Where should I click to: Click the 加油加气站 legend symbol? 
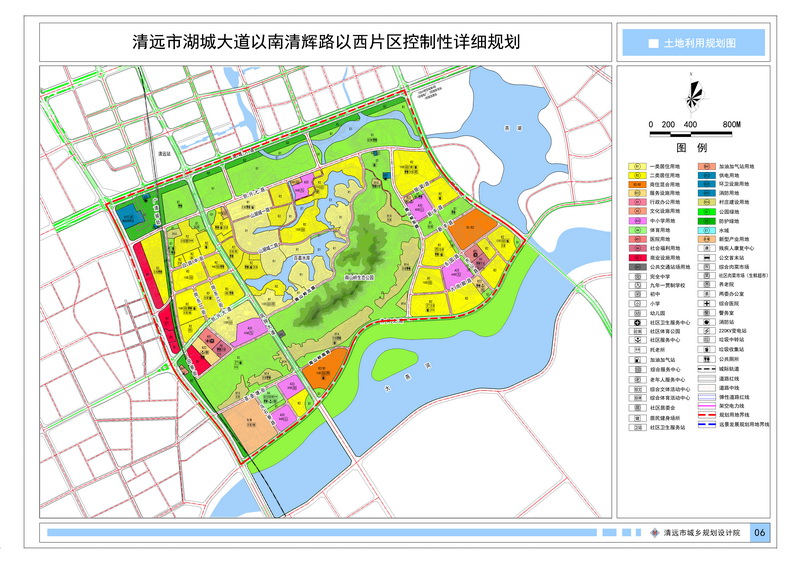point(635,357)
